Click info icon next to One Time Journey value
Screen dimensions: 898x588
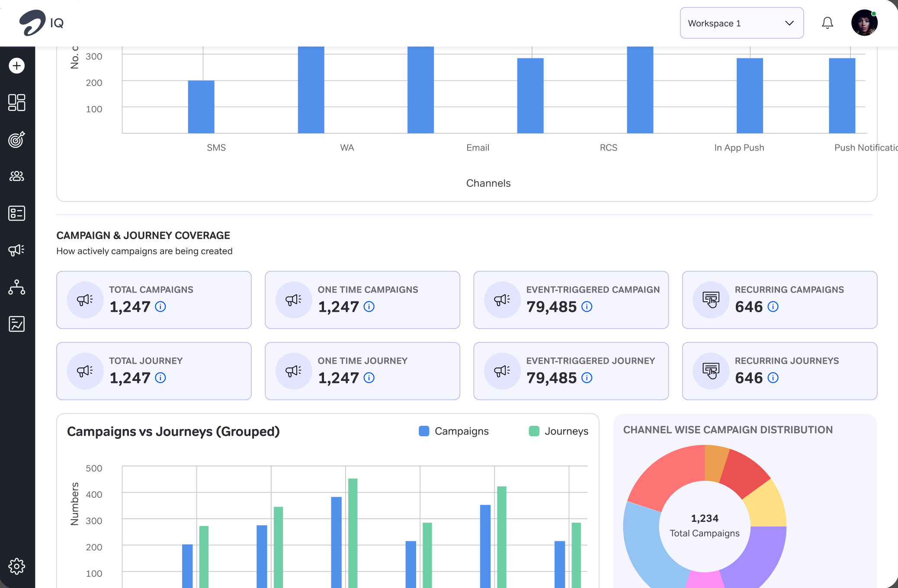coord(369,378)
